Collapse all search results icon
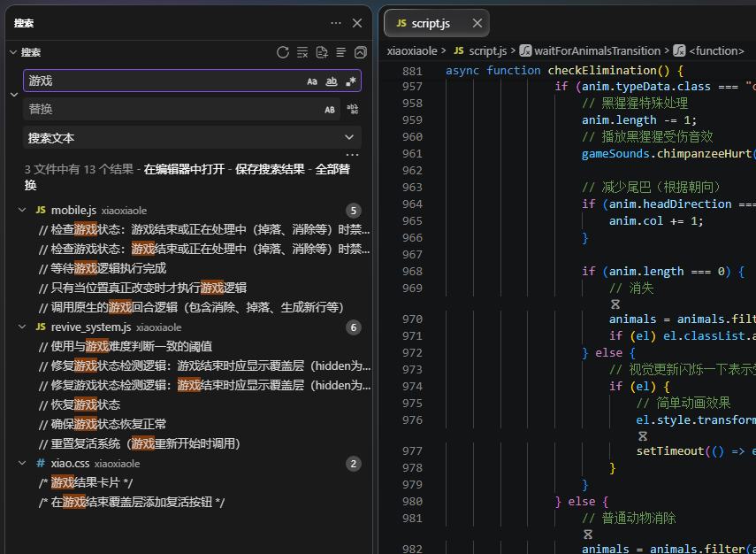Image resolution: width=756 pixels, height=554 pixels. click(360, 52)
